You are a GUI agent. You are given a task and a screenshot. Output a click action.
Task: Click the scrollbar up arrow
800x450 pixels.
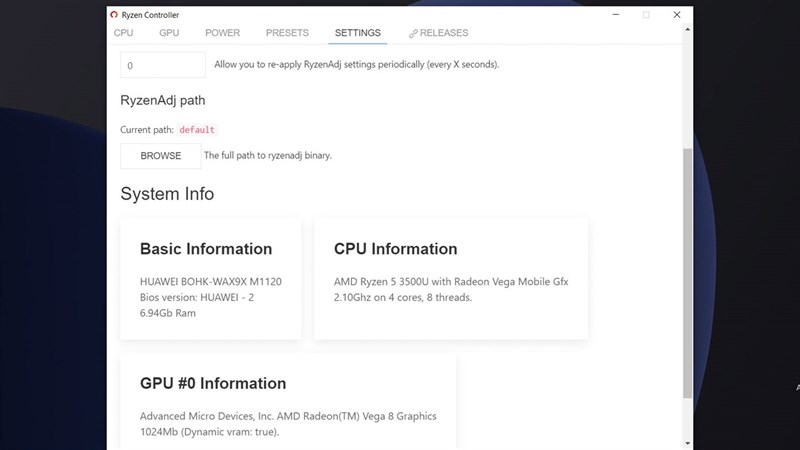tap(688, 30)
